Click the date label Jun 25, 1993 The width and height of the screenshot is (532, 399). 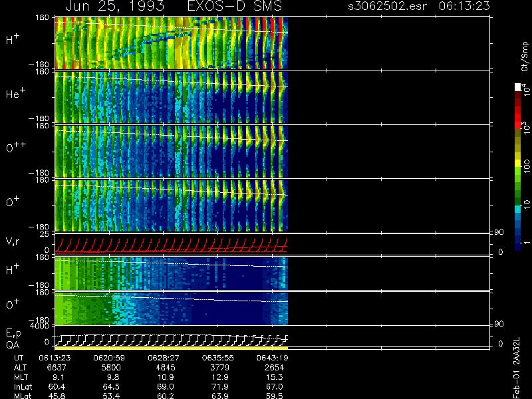tap(114, 6)
